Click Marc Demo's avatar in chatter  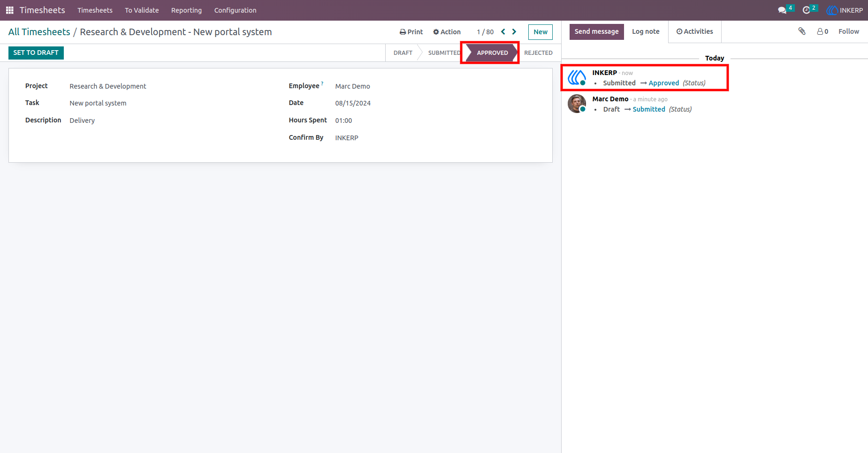pyautogui.click(x=577, y=104)
